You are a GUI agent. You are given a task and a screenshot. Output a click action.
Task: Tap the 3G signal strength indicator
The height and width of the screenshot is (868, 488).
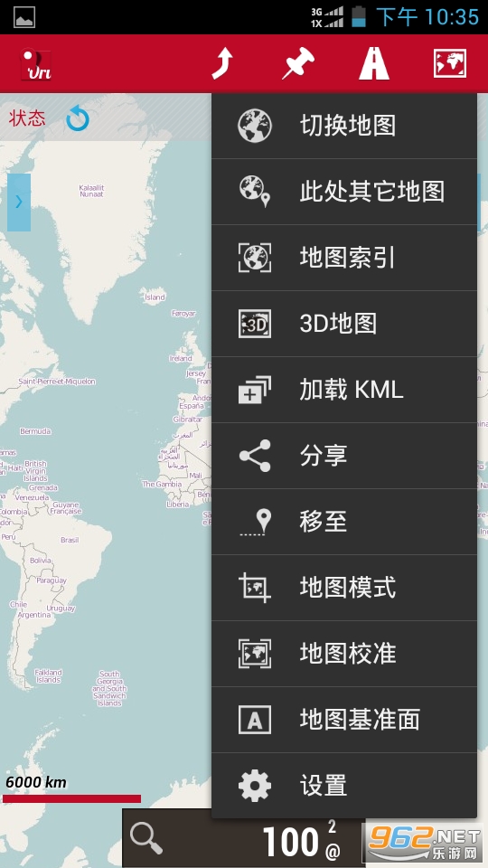point(327,11)
